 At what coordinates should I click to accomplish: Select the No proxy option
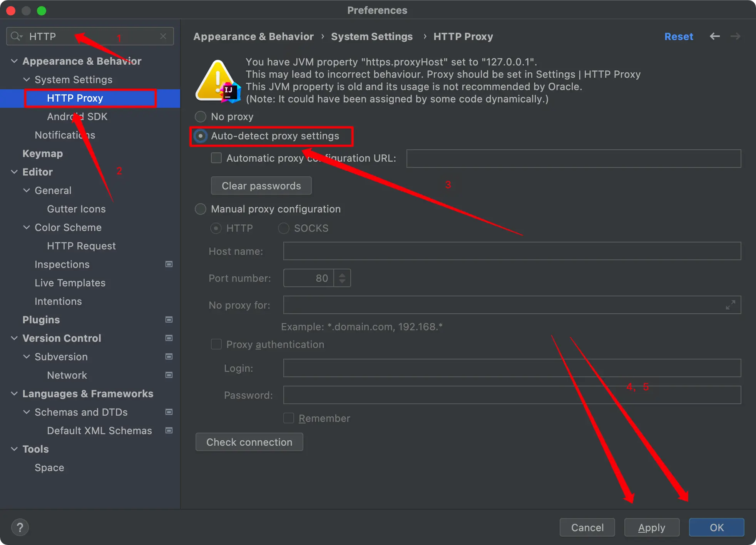click(x=201, y=117)
